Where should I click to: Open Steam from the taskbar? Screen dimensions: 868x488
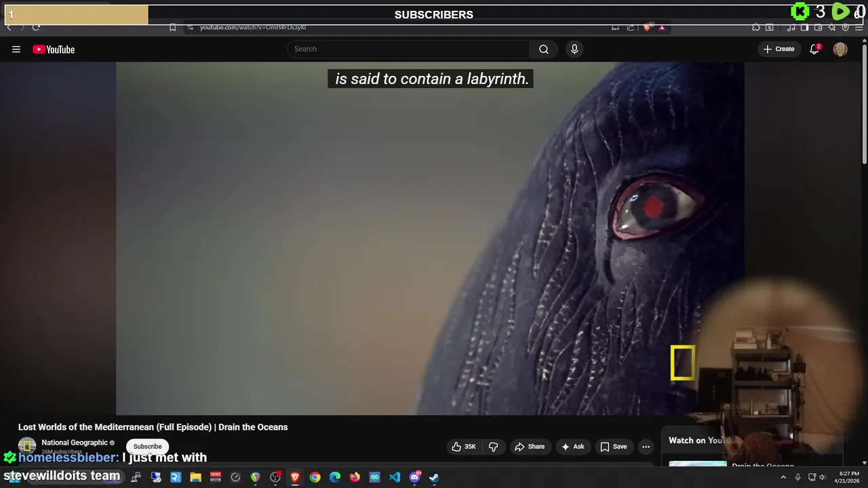[x=434, y=477]
